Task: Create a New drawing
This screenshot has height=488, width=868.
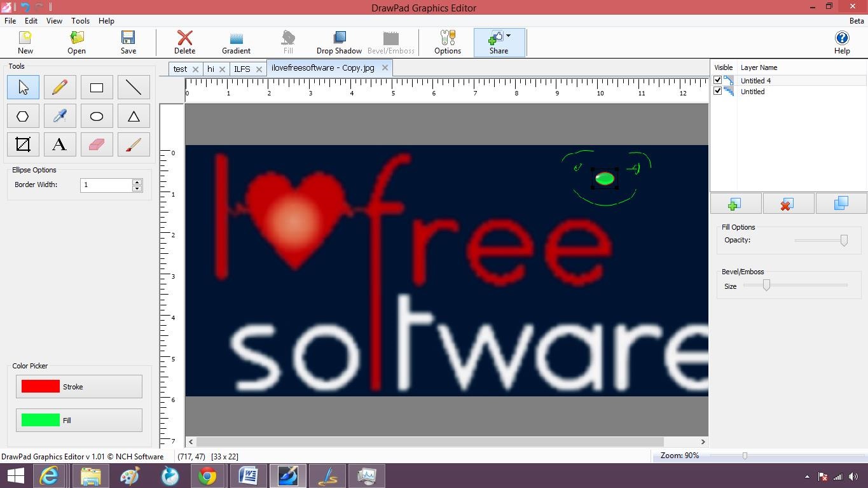Action: (x=25, y=43)
